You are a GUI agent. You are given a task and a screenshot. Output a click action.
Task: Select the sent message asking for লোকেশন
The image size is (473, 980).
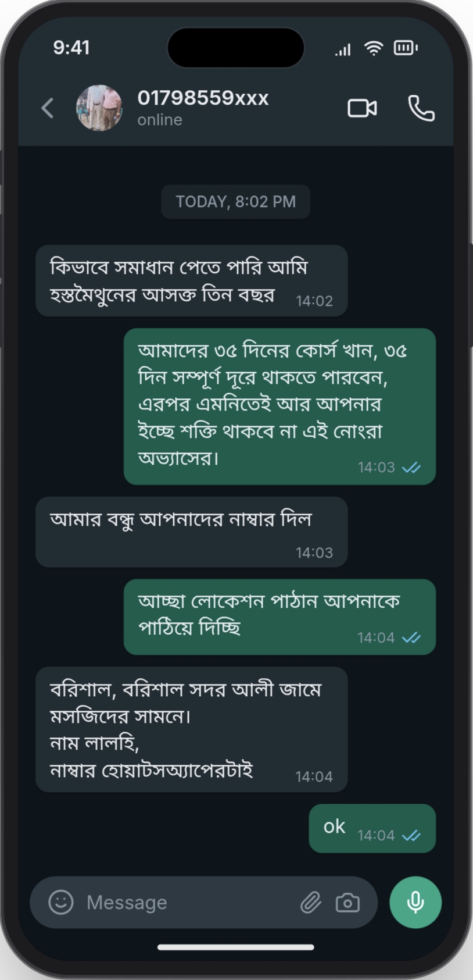click(x=279, y=616)
